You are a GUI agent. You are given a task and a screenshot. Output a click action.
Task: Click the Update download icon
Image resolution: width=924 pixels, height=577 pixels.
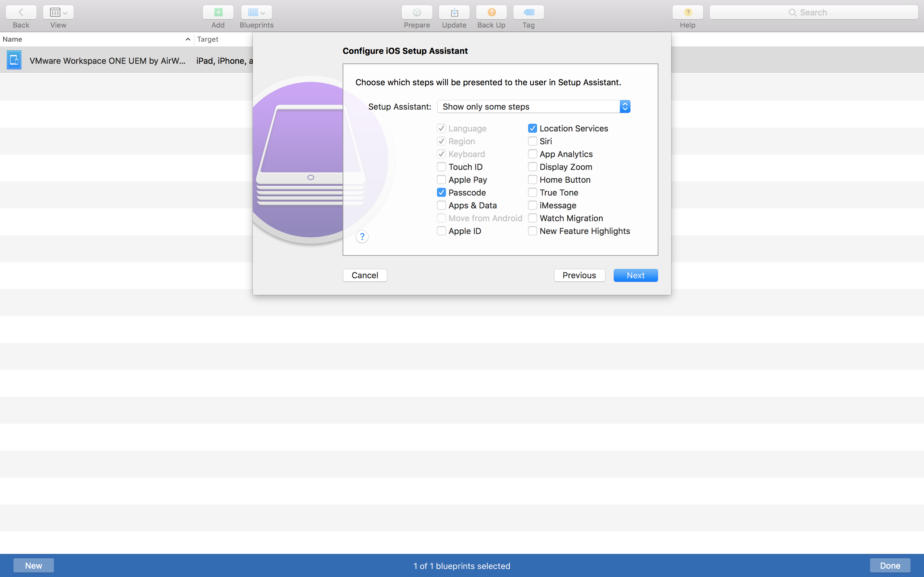click(x=454, y=12)
